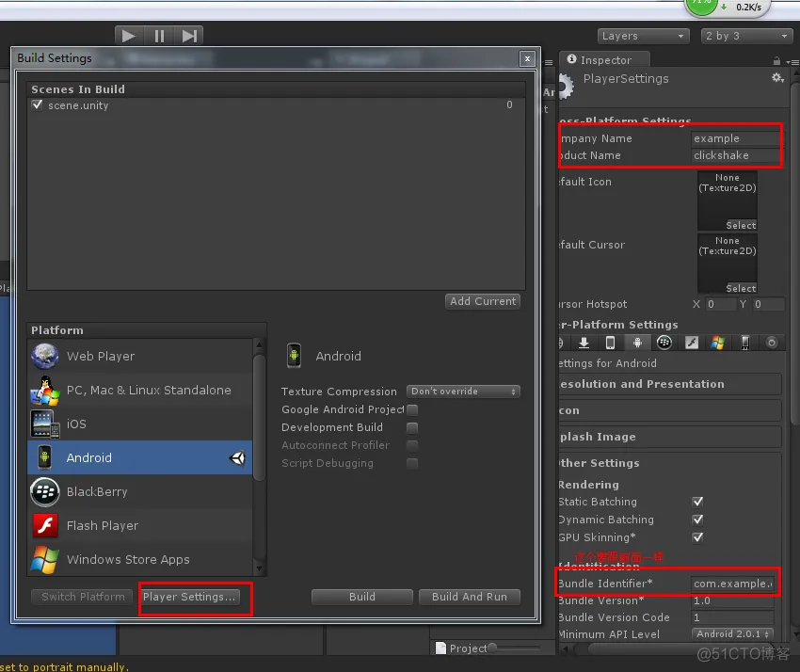Expand the Icon settings section

coord(670,410)
